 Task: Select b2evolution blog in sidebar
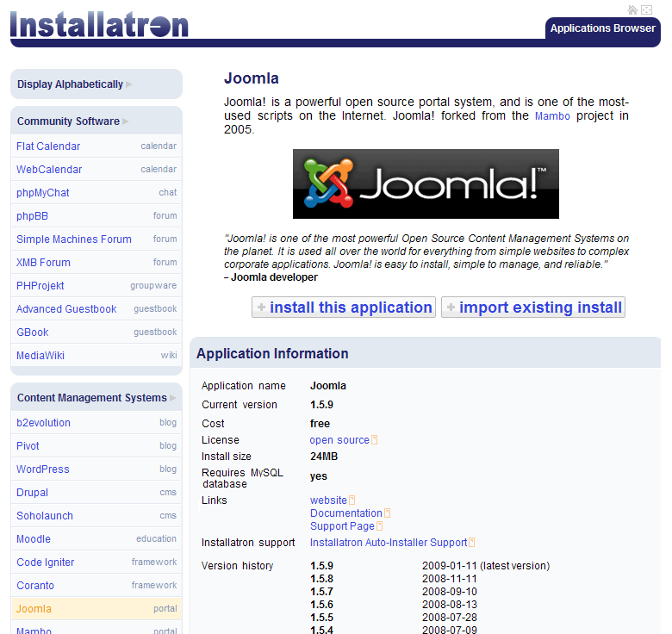point(96,422)
